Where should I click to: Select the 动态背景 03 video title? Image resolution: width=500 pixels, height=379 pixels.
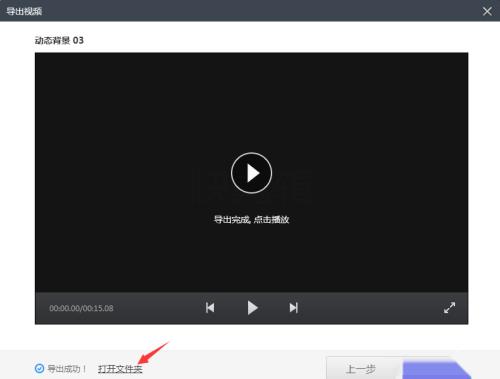click(59, 40)
